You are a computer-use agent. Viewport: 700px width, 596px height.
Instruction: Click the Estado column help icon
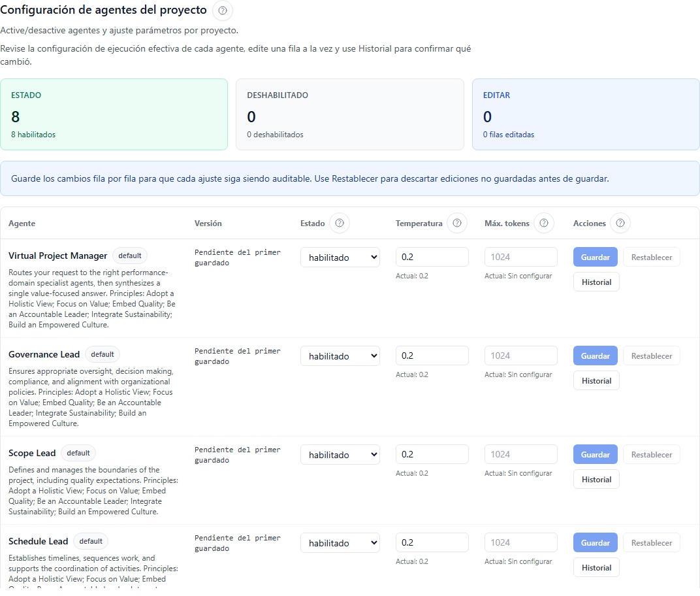point(340,223)
